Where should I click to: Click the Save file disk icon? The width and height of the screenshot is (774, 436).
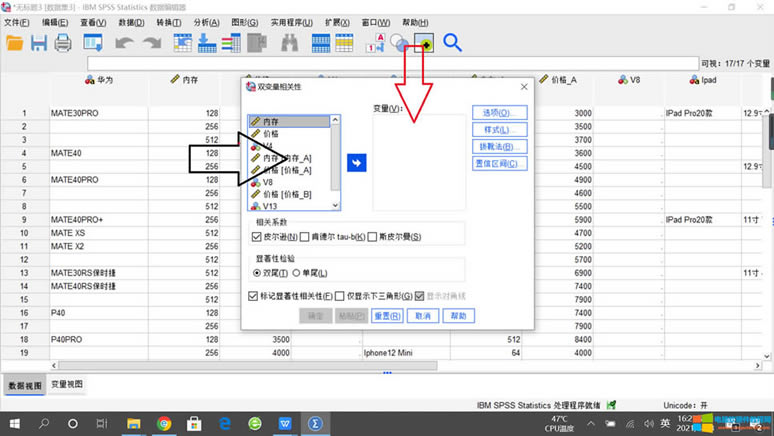39,43
